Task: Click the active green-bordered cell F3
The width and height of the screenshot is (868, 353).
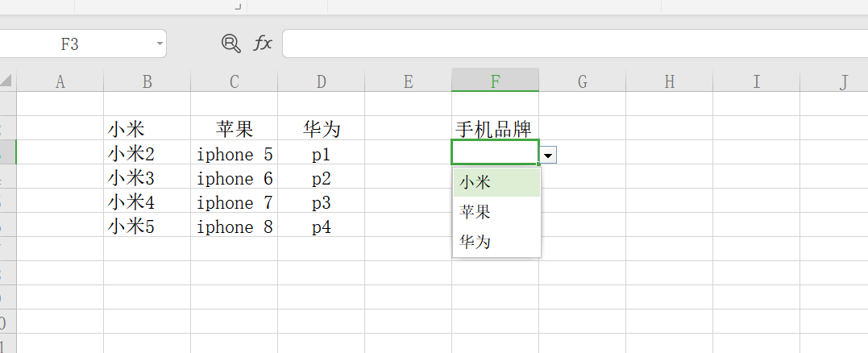Action: [495, 152]
